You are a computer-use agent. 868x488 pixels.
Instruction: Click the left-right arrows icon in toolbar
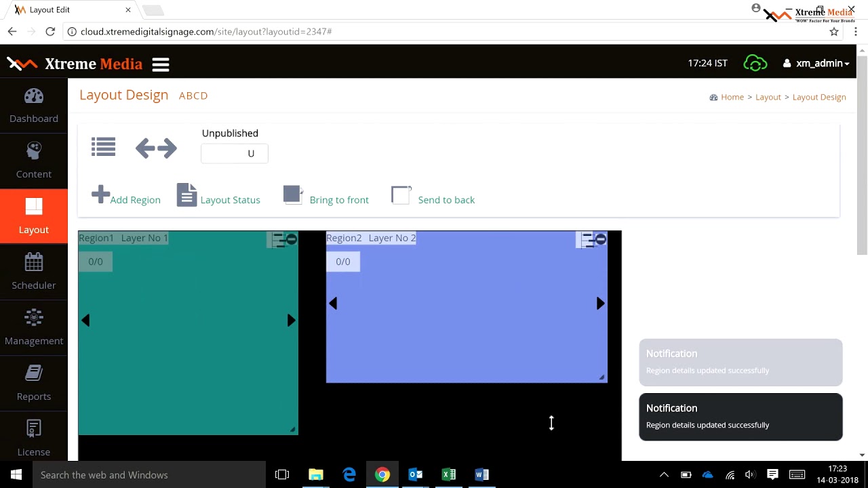pyautogui.click(x=156, y=148)
